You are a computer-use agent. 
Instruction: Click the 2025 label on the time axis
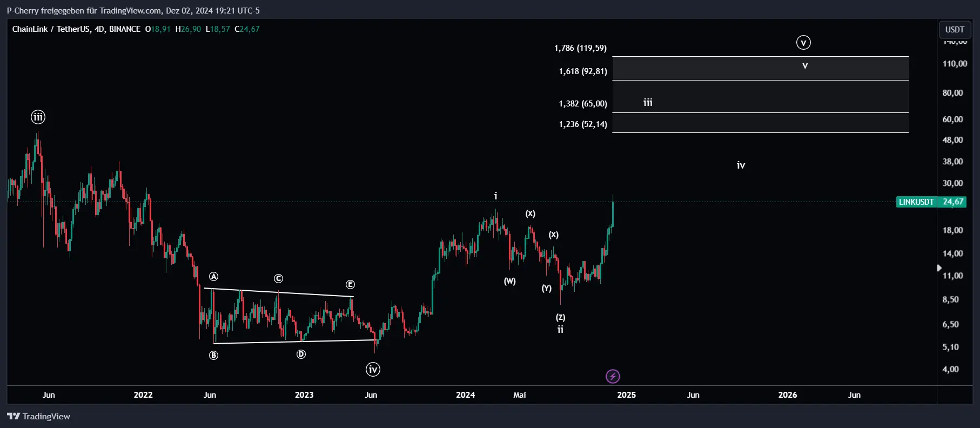click(x=627, y=395)
